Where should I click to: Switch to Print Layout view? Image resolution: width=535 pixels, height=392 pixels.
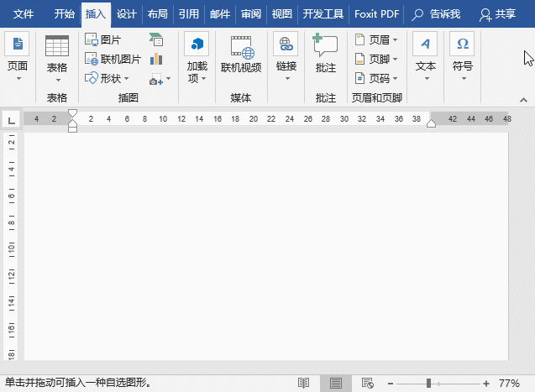pyautogui.click(x=335, y=383)
